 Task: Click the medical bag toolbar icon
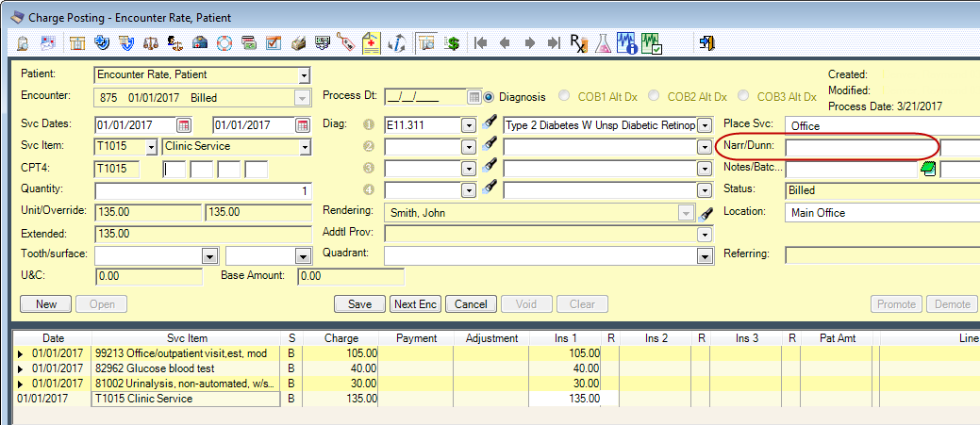(x=200, y=43)
